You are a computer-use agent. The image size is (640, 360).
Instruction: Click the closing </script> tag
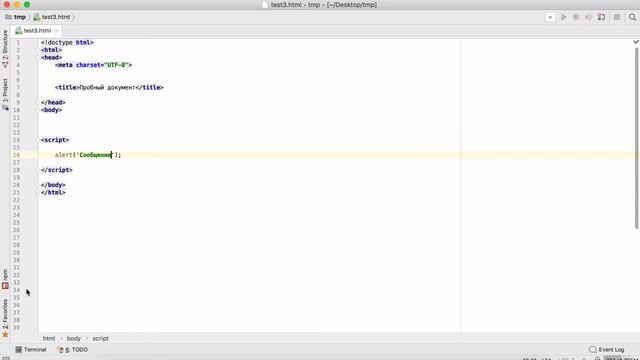click(x=57, y=170)
